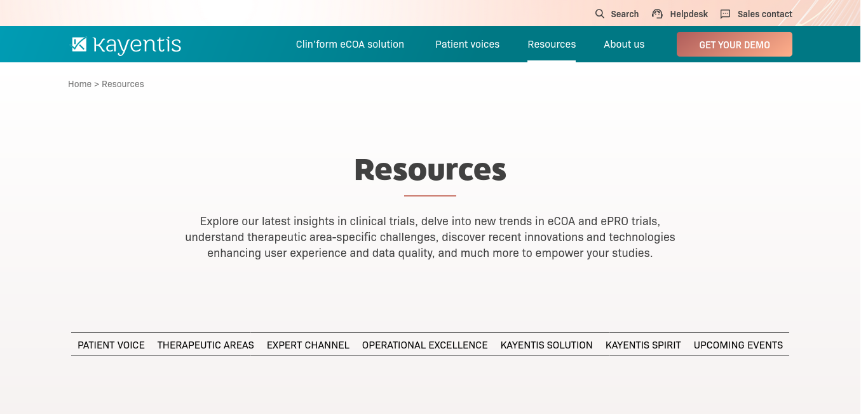Screen dimensions: 868x414
Task: Open the Sales contact link text
Action: (x=765, y=14)
